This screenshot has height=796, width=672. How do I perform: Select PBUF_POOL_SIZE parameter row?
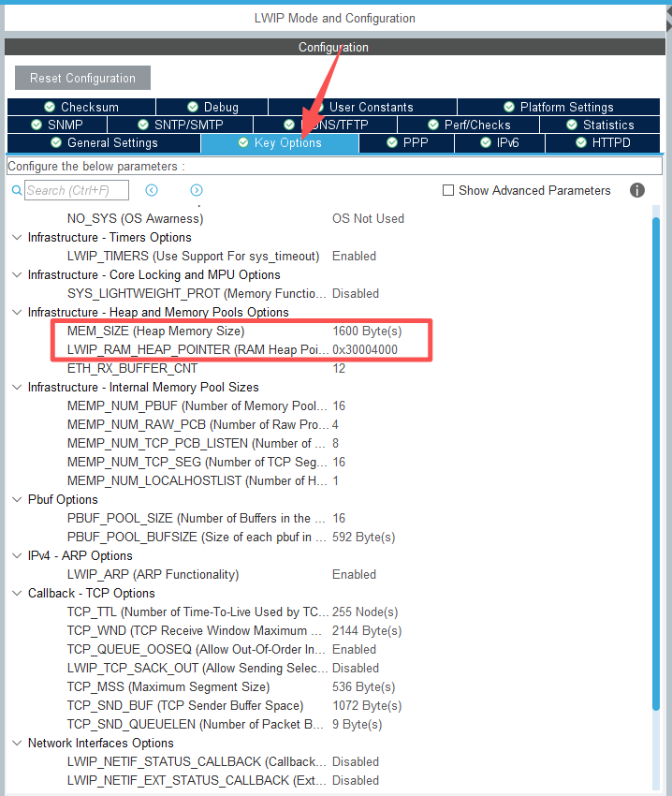[x=206, y=518]
